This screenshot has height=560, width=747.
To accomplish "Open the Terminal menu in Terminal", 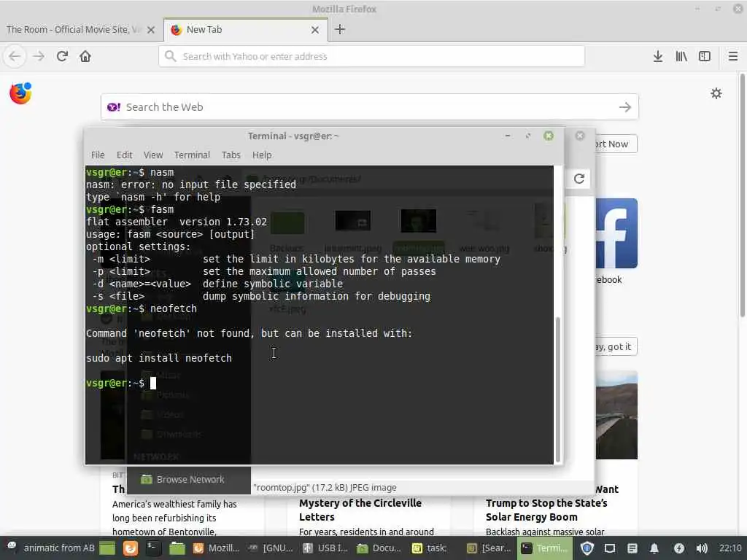I will pos(192,155).
